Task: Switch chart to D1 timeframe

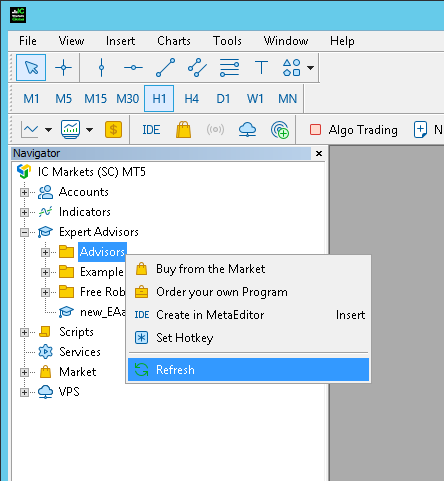Action: tap(223, 99)
